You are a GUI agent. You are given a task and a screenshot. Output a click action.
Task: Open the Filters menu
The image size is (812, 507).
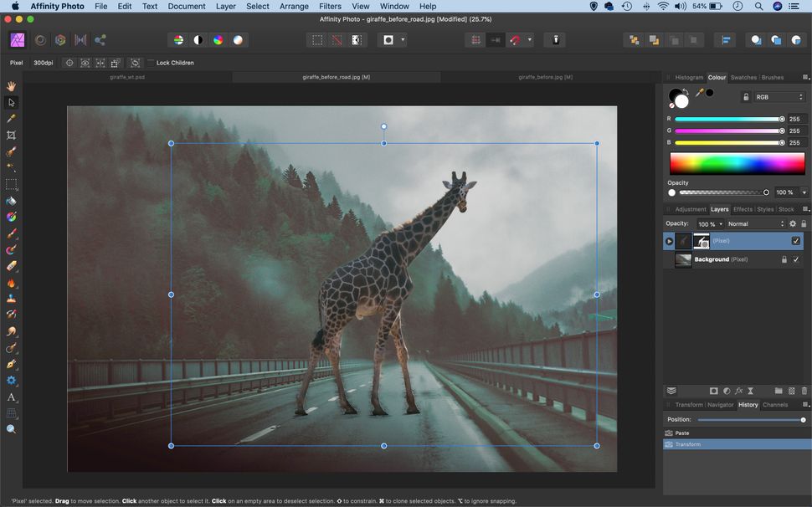coord(330,6)
